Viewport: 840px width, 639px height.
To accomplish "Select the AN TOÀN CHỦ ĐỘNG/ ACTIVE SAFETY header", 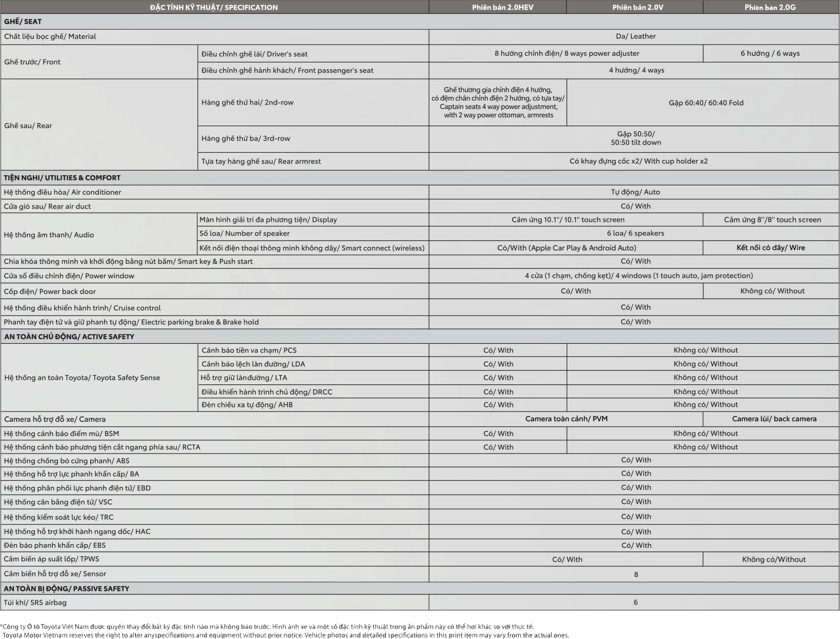I will tap(69, 337).
